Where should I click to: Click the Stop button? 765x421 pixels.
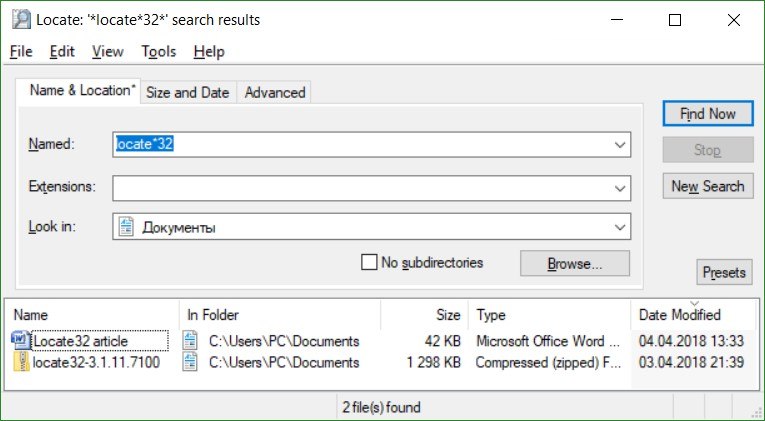(x=708, y=150)
